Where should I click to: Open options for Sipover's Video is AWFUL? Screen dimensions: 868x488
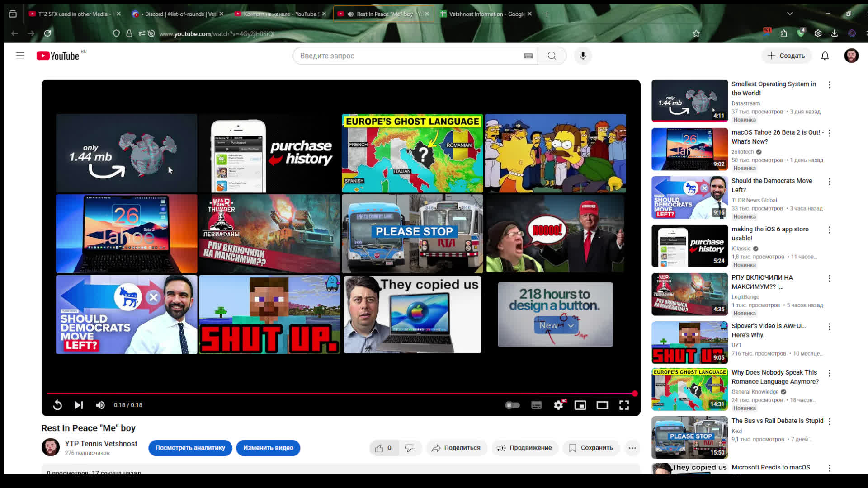pyautogui.click(x=830, y=327)
